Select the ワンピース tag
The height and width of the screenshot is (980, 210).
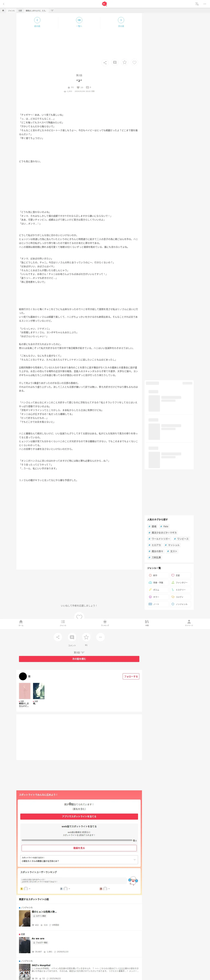click(x=181, y=539)
